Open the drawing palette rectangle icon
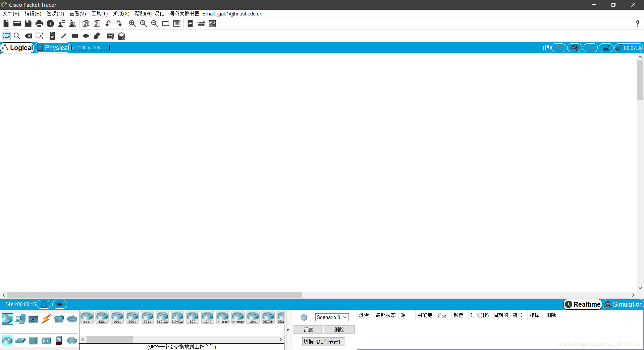 click(166, 24)
